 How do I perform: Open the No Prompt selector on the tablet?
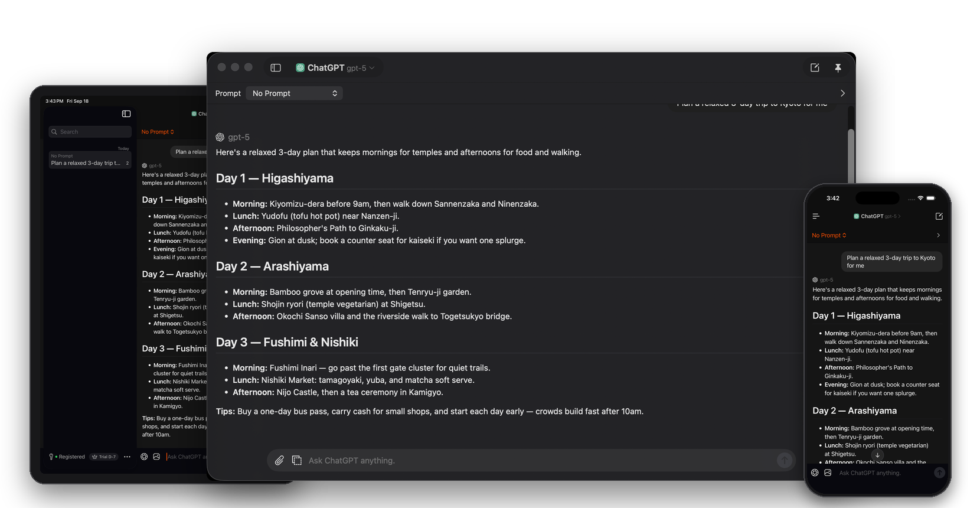(158, 132)
